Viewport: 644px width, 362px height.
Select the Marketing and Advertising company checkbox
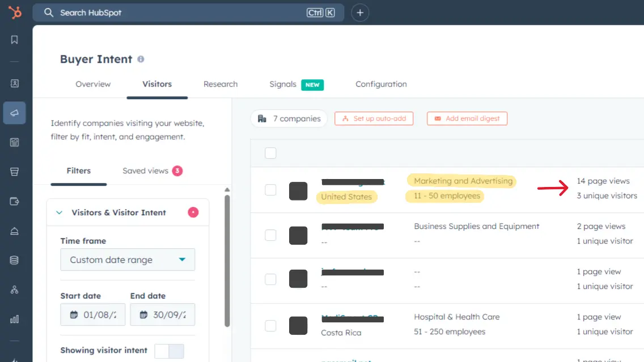(x=270, y=190)
